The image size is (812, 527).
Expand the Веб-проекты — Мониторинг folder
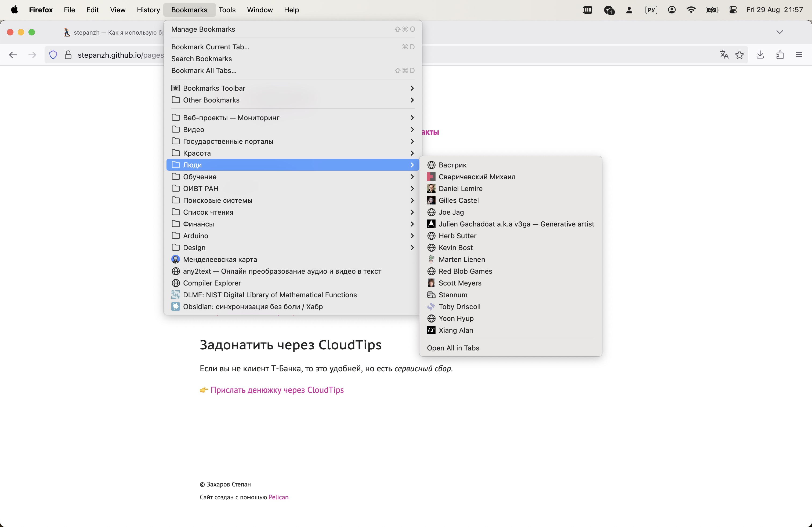(x=293, y=118)
